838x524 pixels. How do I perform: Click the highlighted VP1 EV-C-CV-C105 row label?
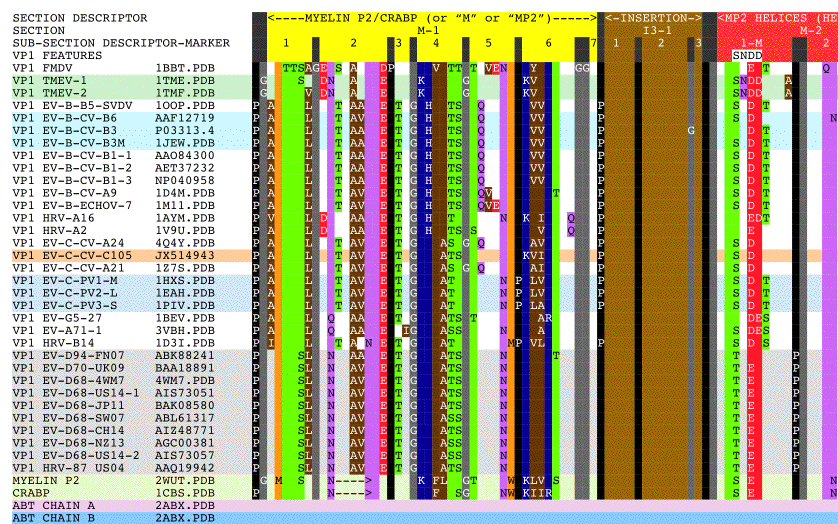tap(72, 255)
